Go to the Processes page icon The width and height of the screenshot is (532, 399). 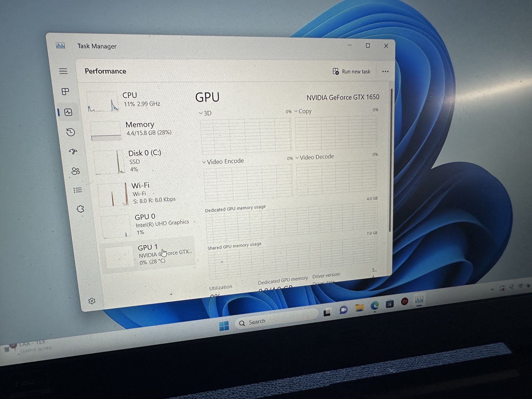click(x=65, y=92)
